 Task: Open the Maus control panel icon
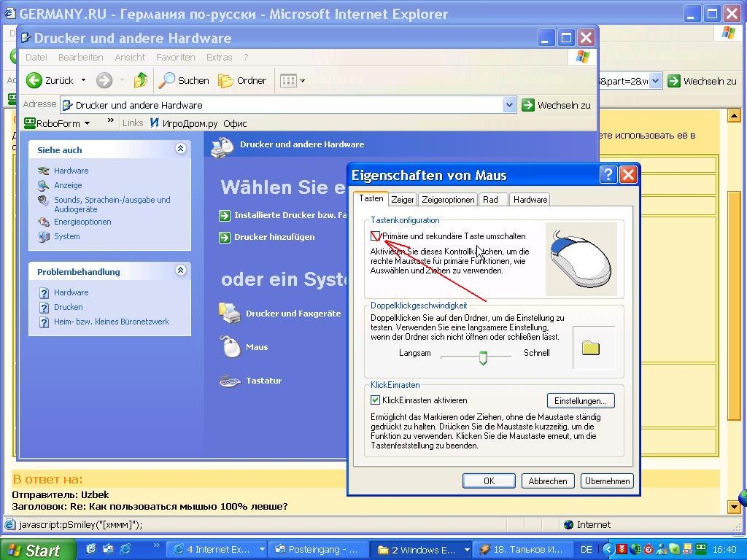pyautogui.click(x=231, y=346)
